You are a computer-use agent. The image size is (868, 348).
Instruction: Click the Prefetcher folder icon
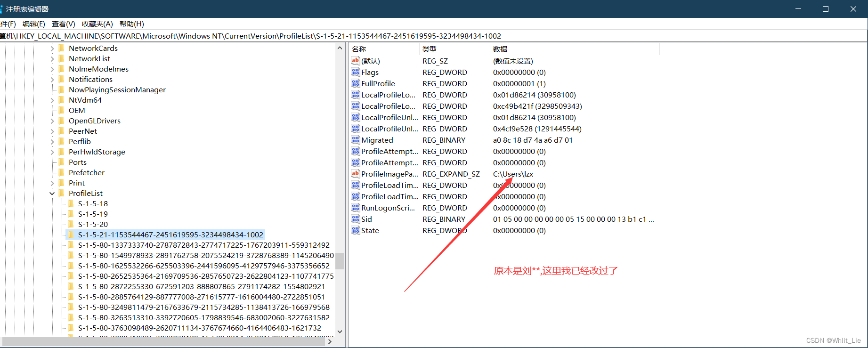pos(62,172)
